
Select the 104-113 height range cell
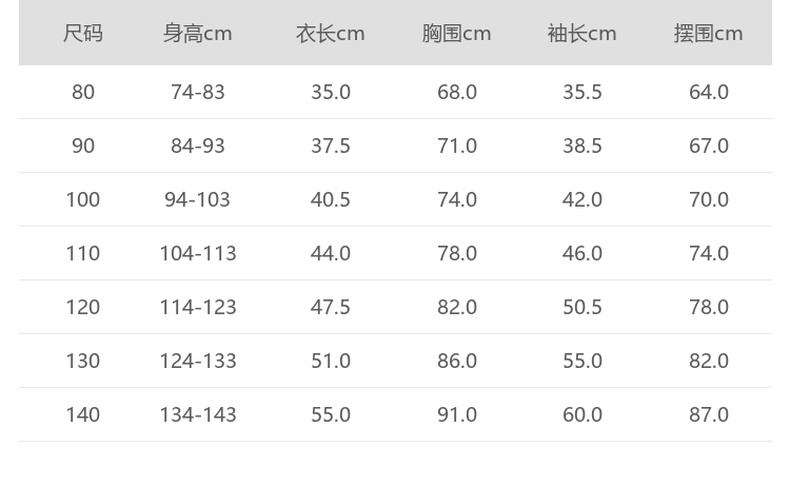tap(198, 254)
